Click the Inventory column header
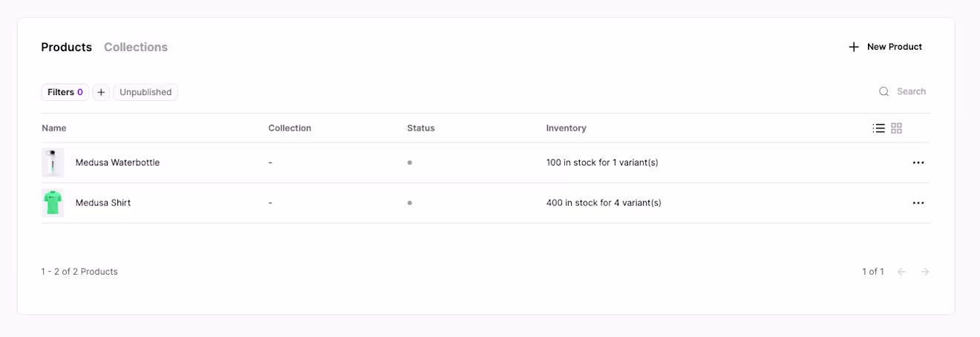Screen dimensions: 980x337 566,128
